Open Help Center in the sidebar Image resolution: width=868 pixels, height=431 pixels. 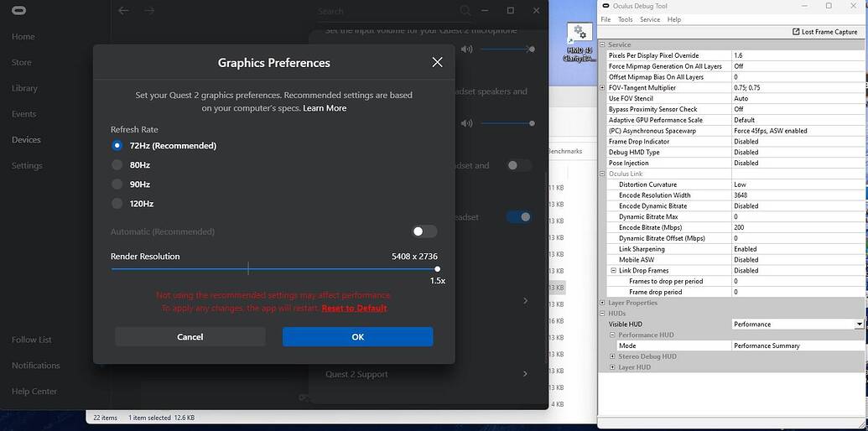point(34,391)
